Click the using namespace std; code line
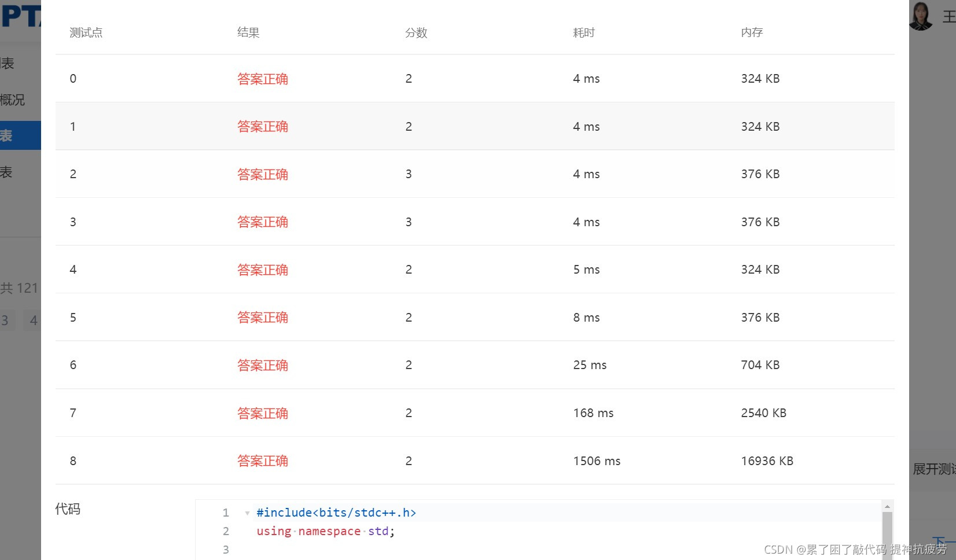Viewport: 956px width, 560px height. pyautogui.click(x=326, y=531)
